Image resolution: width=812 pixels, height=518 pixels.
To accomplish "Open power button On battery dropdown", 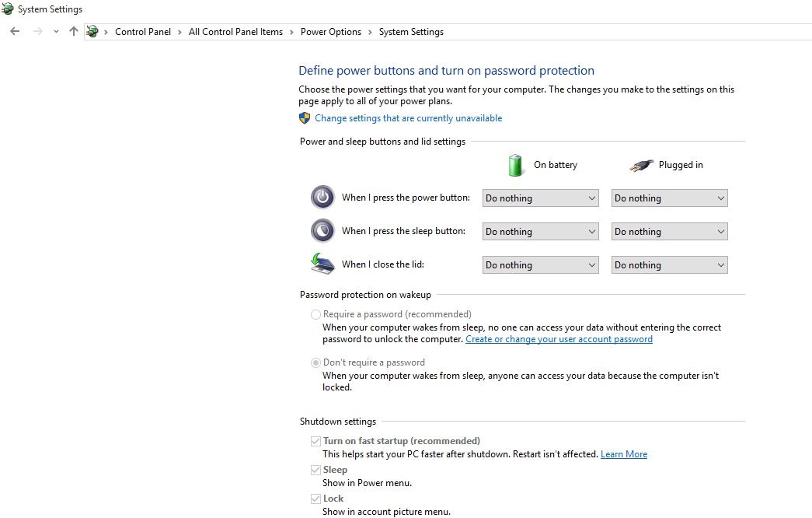I will tap(540, 198).
